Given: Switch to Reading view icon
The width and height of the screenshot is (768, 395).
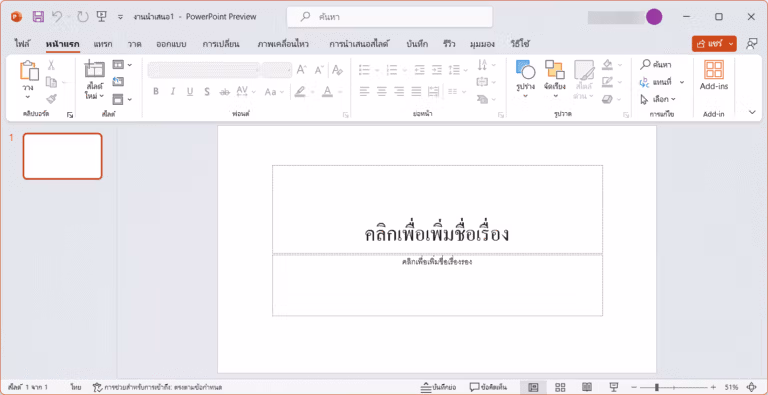Looking at the screenshot, I should pos(587,387).
